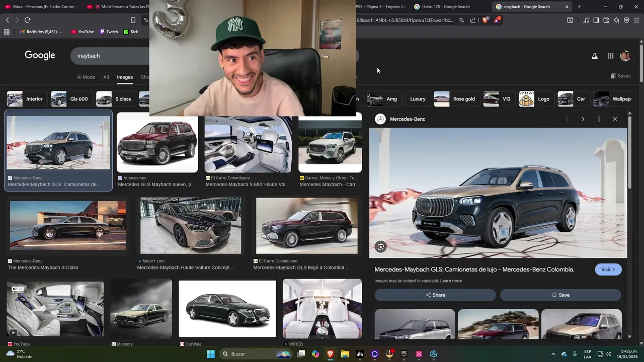This screenshot has width=644, height=362.
Task: Filter images by V12 chip
Action: click(499, 99)
